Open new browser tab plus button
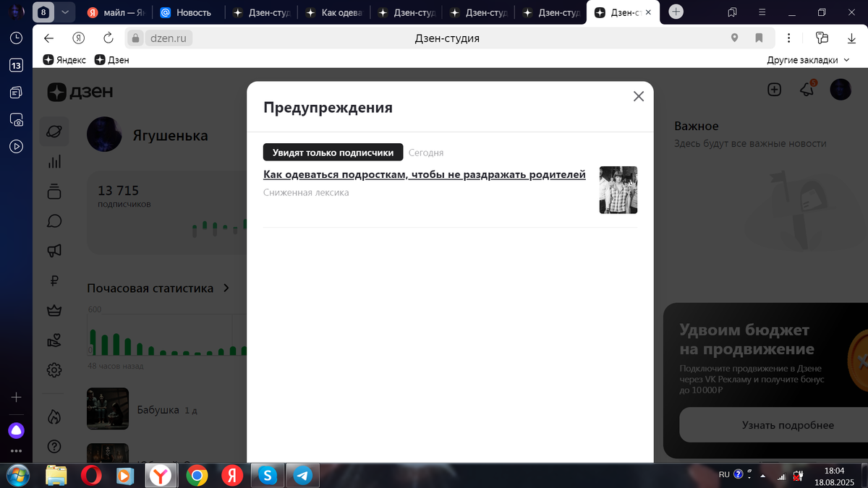This screenshot has width=868, height=488. [676, 12]
